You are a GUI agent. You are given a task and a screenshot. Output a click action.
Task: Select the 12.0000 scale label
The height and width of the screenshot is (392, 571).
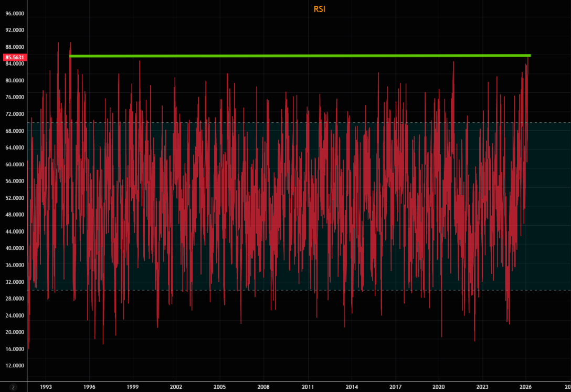tap(14, 366)
